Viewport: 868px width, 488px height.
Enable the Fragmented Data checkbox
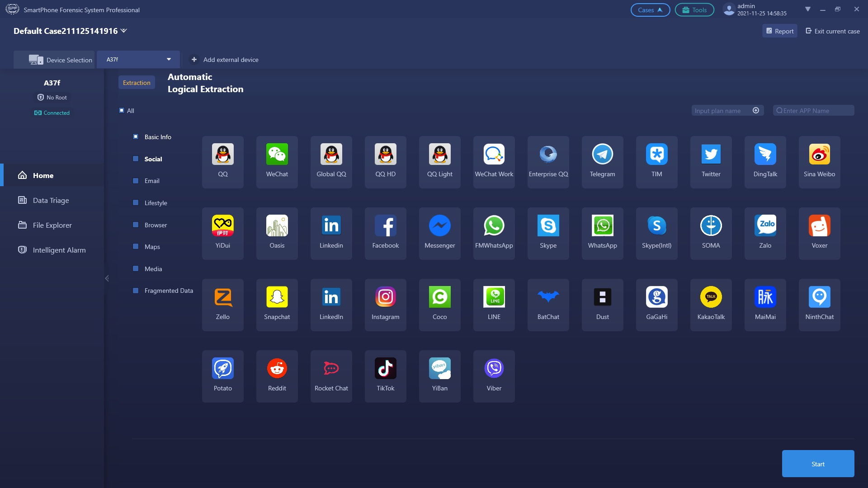[x=136, y=291]
